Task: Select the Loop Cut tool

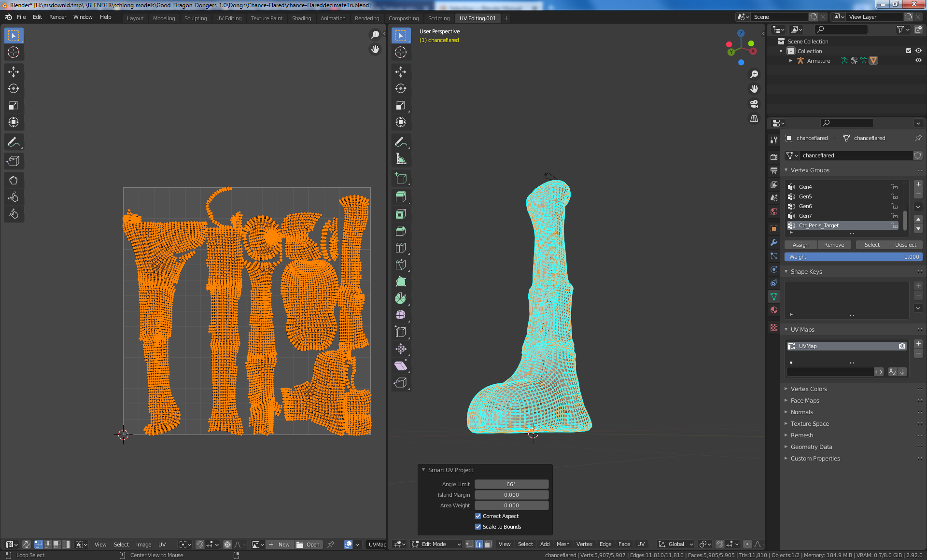Action: pos(401,248)
